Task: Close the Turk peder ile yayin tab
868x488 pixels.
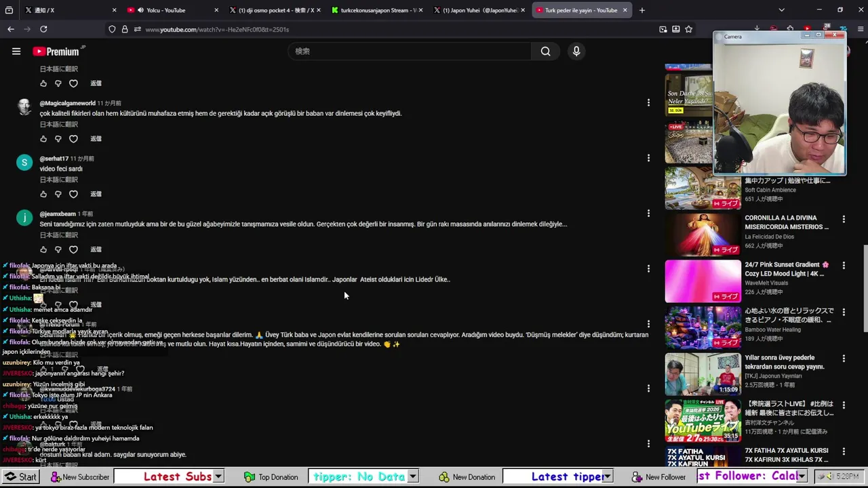Action: point(625,10)
